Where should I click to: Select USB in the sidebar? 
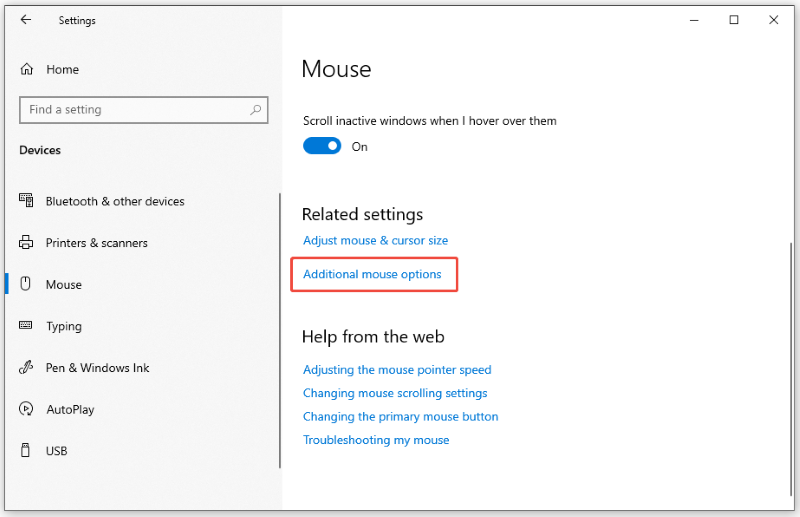(56, 451)
